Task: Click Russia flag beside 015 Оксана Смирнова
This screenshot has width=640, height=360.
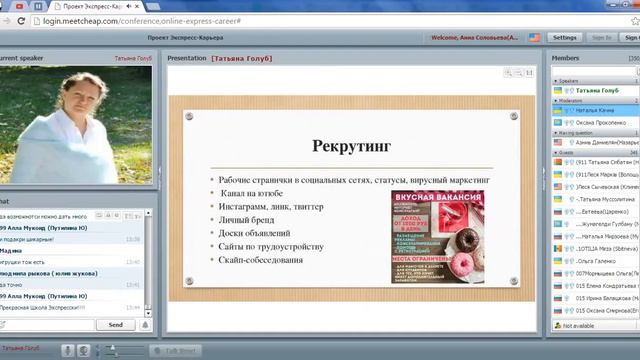Action: [x=558, y=311]
